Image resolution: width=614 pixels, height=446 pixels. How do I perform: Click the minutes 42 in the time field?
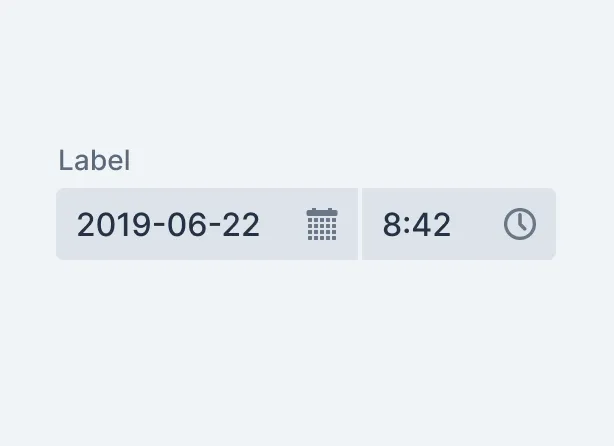433,224
